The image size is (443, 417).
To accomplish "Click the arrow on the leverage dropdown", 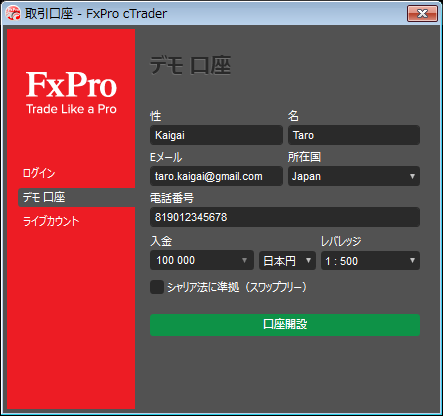I will coord(412,260).
